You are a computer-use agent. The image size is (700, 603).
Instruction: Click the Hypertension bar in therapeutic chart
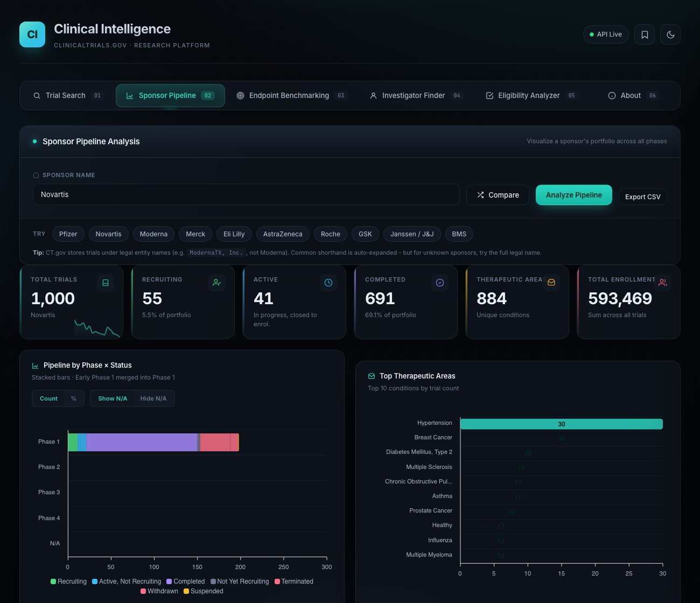(562, 424)
